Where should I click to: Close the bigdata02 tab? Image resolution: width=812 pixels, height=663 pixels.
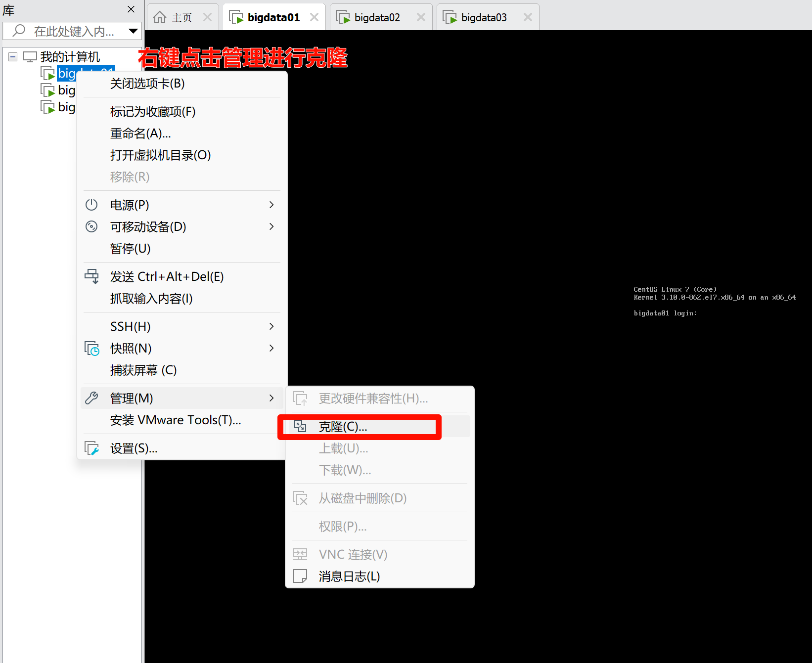click(x=421, y=17)
